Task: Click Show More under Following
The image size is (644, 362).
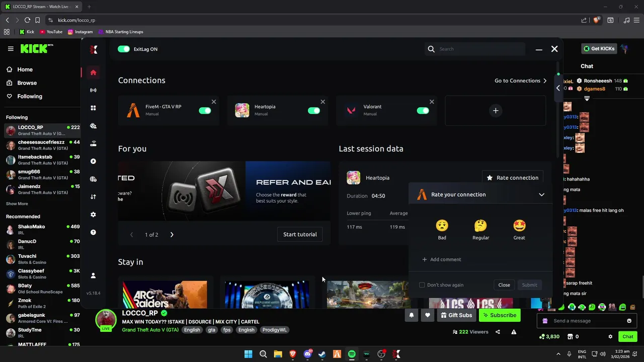Action: [x=17, y=204]
